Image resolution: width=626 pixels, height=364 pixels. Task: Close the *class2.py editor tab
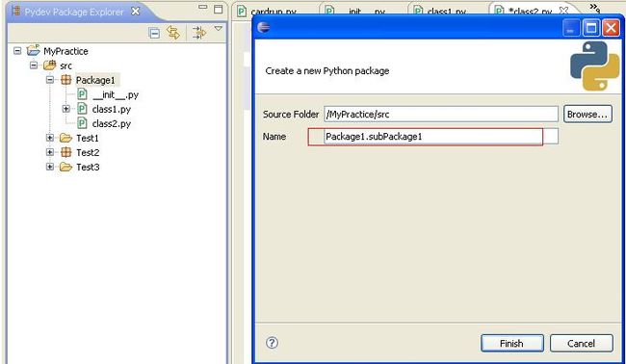563,10
